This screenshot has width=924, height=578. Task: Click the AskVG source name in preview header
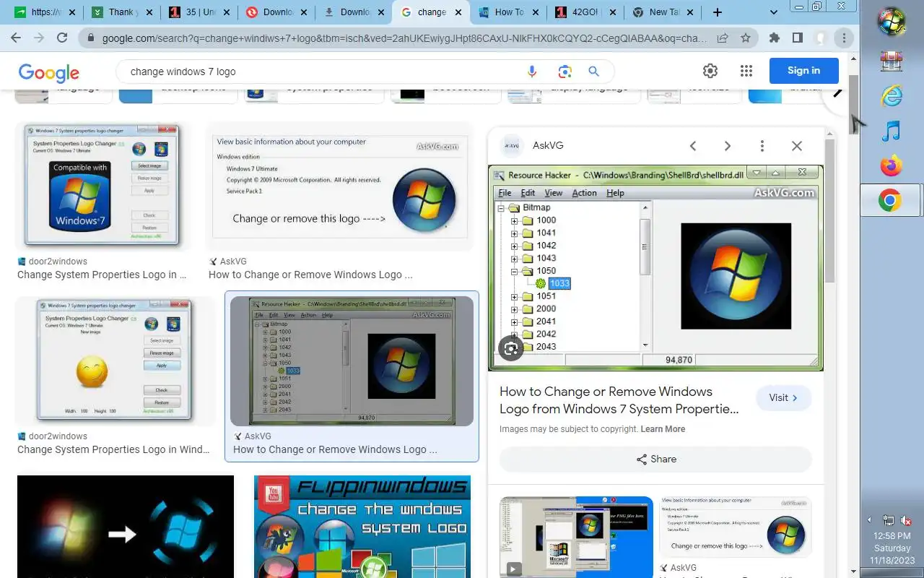tap(548, 146)
